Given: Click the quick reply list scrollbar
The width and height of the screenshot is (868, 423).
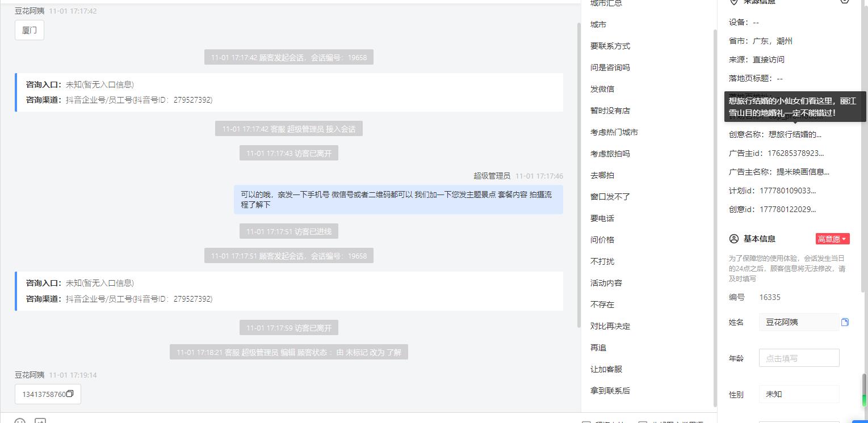Looking at the screenshot, I should pyautogui.click(x=715, y=218).
